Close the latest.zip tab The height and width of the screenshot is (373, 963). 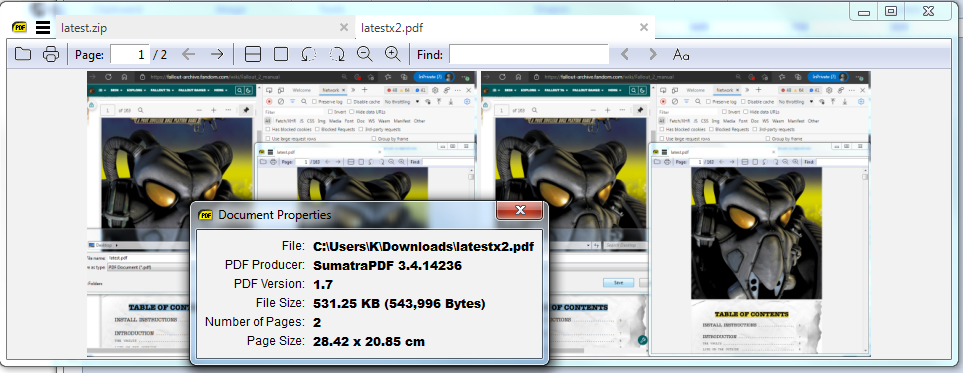click(344, 27)
